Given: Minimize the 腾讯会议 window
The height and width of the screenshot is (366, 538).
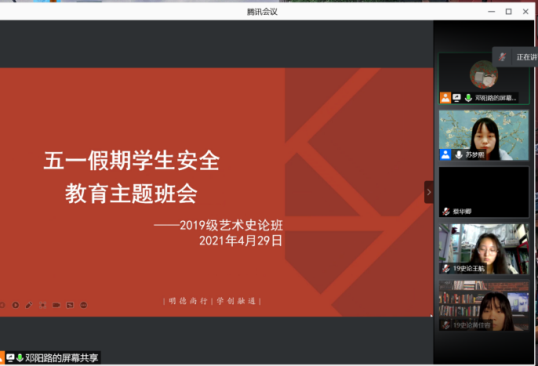Looking at the screenshot, I should pyautogui.click(x=491, y=11).
